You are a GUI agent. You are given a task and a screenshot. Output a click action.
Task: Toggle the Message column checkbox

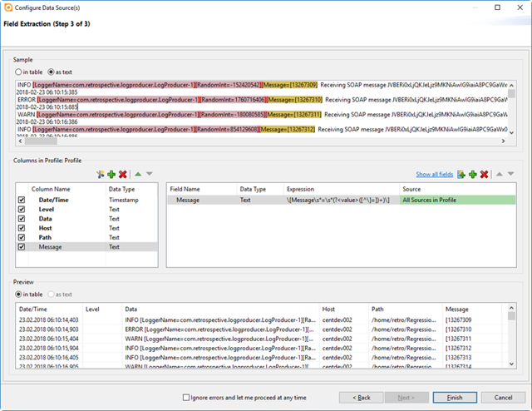point(22,247)
